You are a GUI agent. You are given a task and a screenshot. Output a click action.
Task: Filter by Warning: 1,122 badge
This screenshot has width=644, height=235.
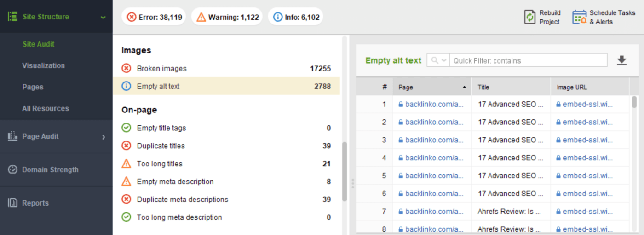226,17
